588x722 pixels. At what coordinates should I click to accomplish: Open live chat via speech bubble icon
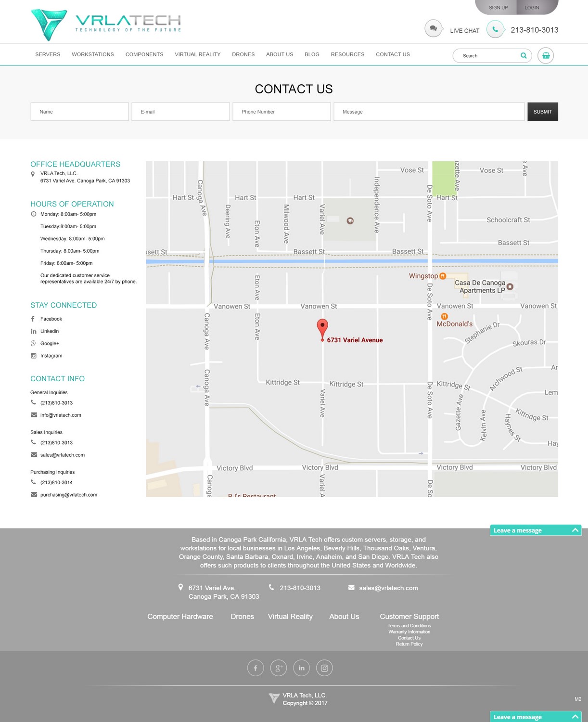coord(434,28)
